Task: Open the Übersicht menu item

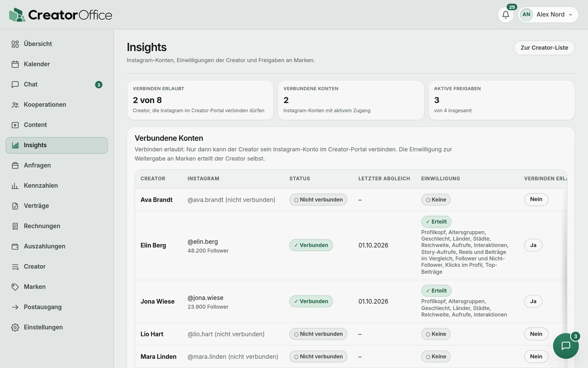Action: click(57, 44)
